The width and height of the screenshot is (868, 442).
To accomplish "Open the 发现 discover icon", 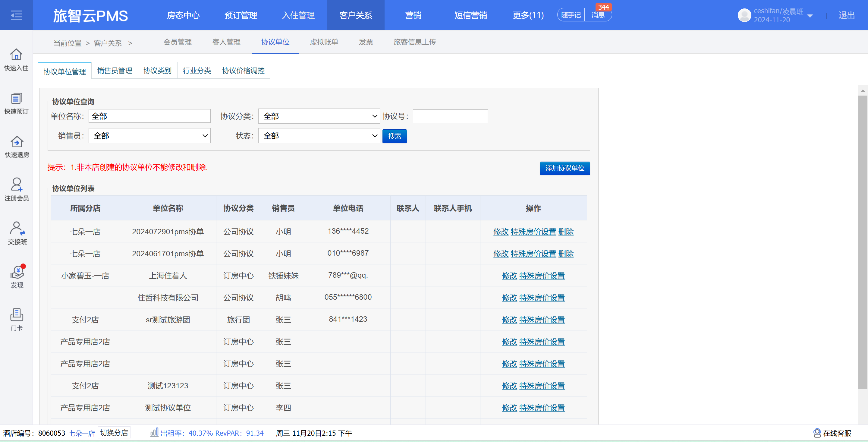I will click(17, 277).
